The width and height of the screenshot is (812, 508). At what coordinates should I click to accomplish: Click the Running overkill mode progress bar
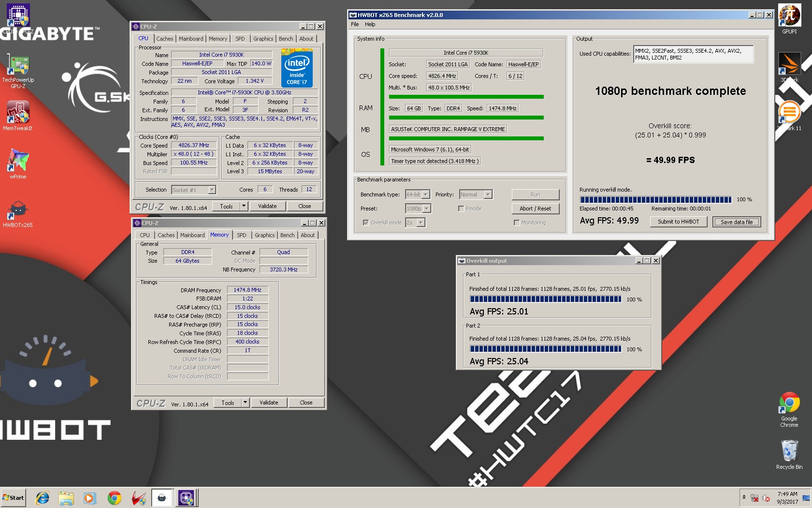click(656, 200)
